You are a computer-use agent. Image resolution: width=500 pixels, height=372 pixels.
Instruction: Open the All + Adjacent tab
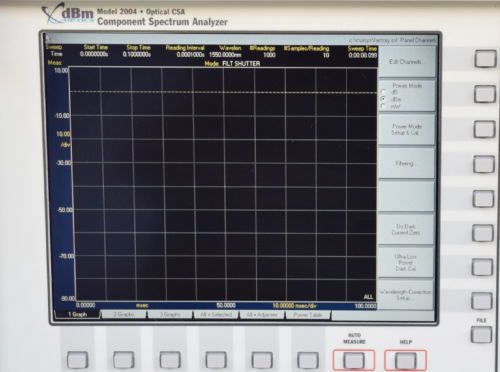click(262, 314)
